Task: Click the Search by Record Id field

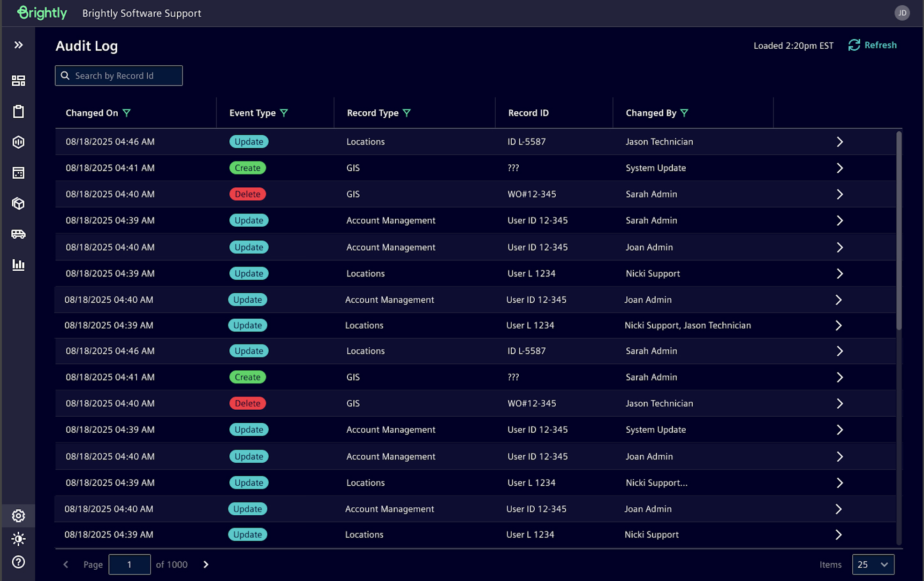Action: coord(119,76)
